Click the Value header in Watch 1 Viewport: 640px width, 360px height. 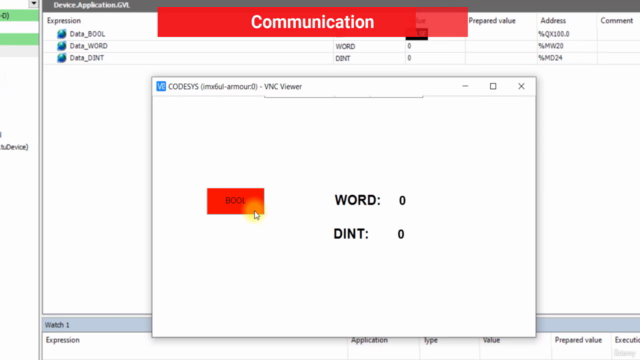491,340
